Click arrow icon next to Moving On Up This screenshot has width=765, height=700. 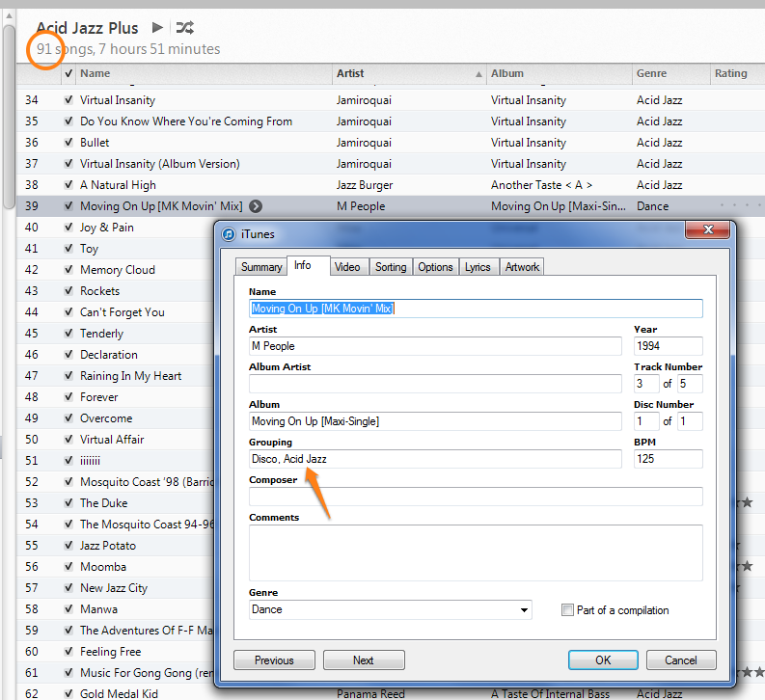pos(256,206)
